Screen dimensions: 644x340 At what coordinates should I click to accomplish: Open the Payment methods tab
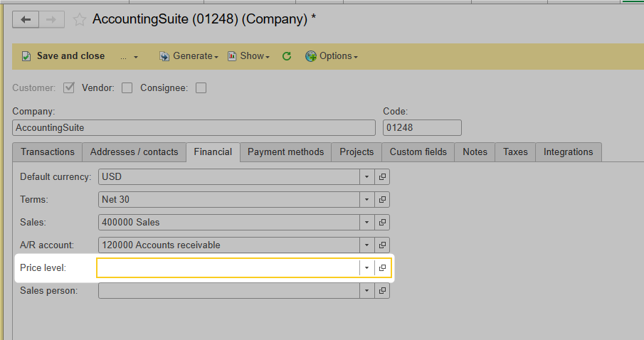pos(285,152)
